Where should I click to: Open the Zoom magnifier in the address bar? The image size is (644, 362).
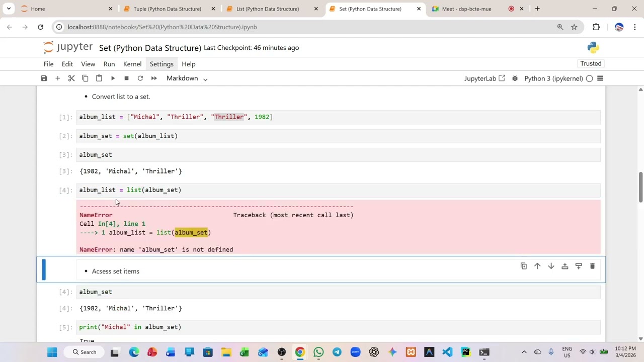point(560,27)
